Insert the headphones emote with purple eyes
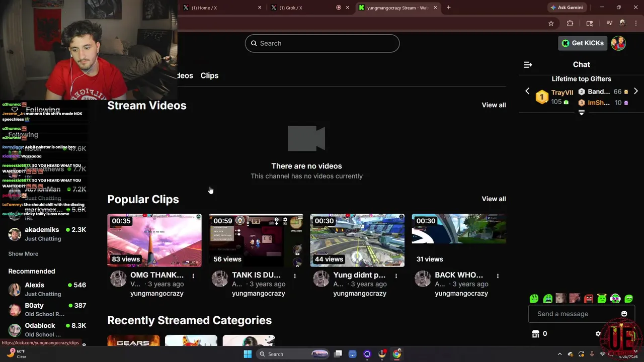 click(615, 299)
